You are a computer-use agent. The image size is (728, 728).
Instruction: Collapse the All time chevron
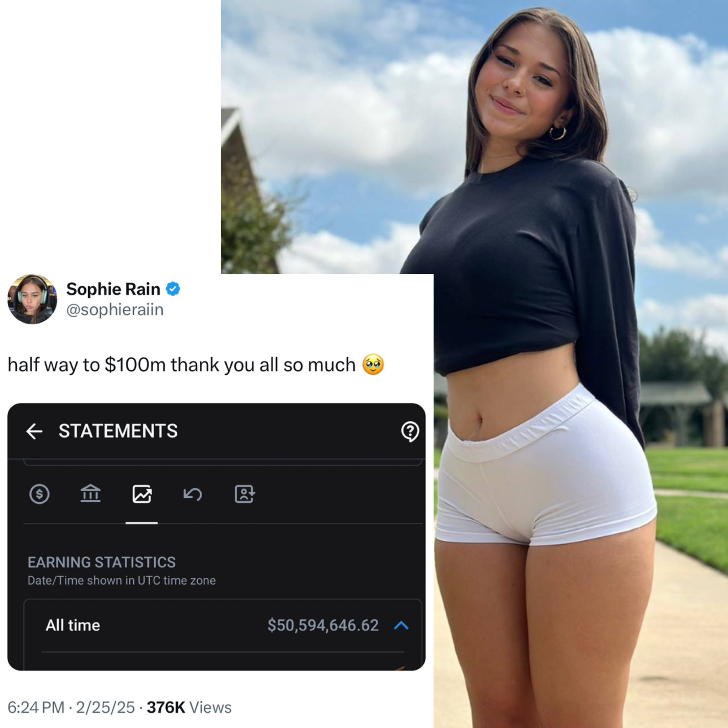pyautogui.click(x=401, y=626)
